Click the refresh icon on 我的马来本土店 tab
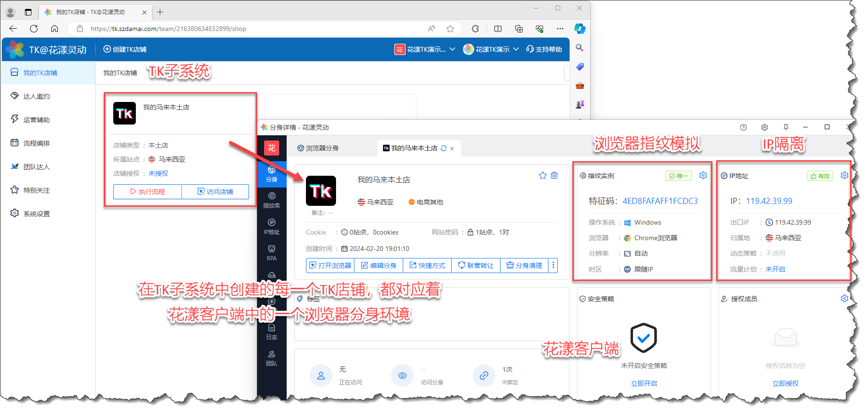 444,148
